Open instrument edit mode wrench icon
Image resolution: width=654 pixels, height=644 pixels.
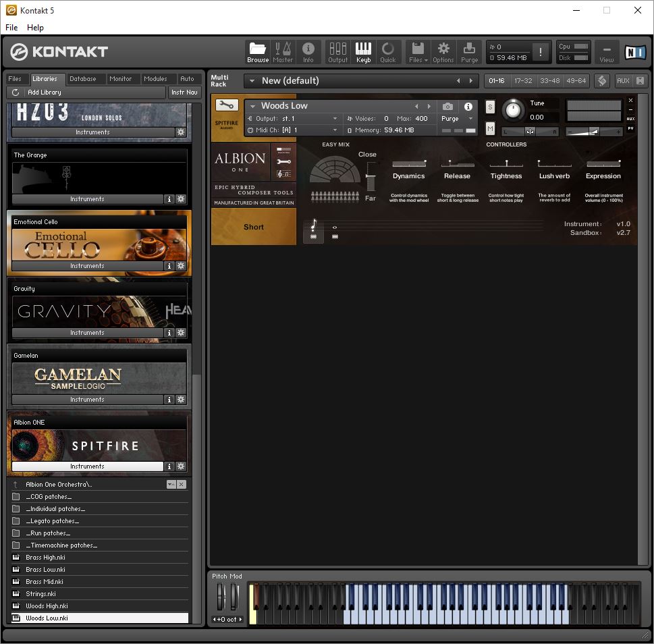coord(227,105)
